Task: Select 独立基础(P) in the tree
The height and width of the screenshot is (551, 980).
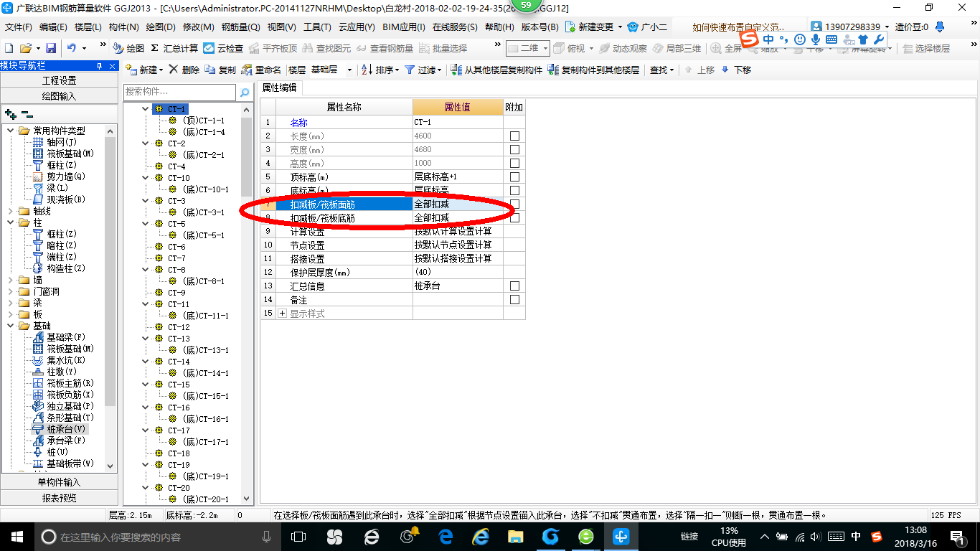Action: 70,406
